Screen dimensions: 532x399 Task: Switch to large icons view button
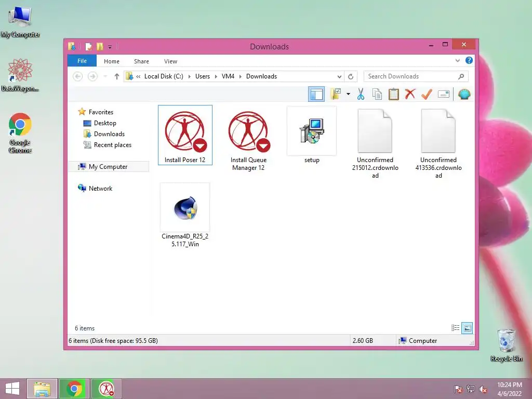coord(467,328)
